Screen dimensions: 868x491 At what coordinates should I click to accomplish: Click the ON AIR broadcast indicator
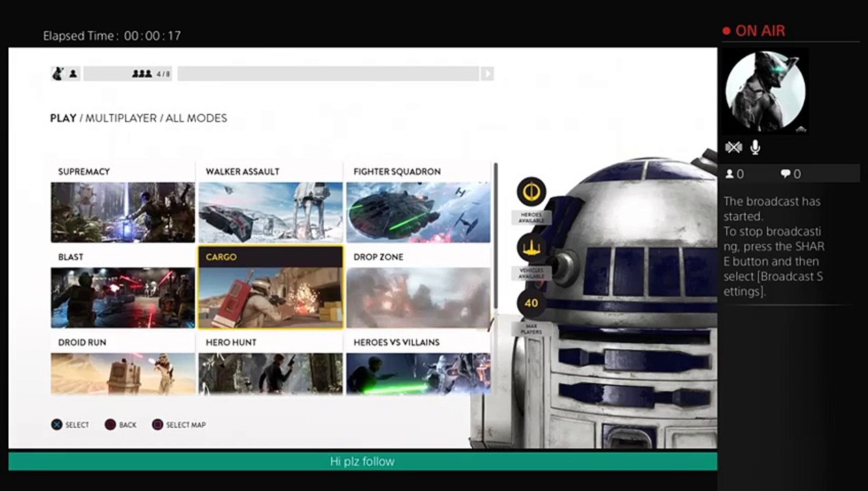point(754,31)
